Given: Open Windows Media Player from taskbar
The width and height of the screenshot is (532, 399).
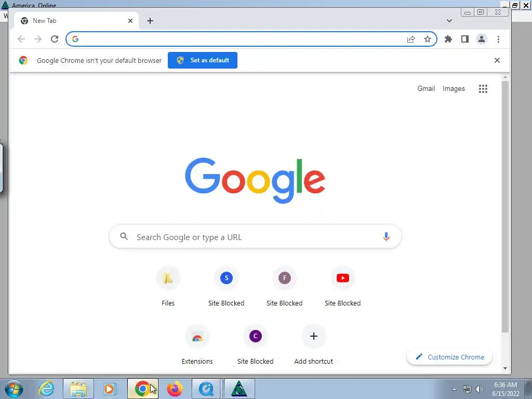Looking at the screenshot, I should (110, 389).
